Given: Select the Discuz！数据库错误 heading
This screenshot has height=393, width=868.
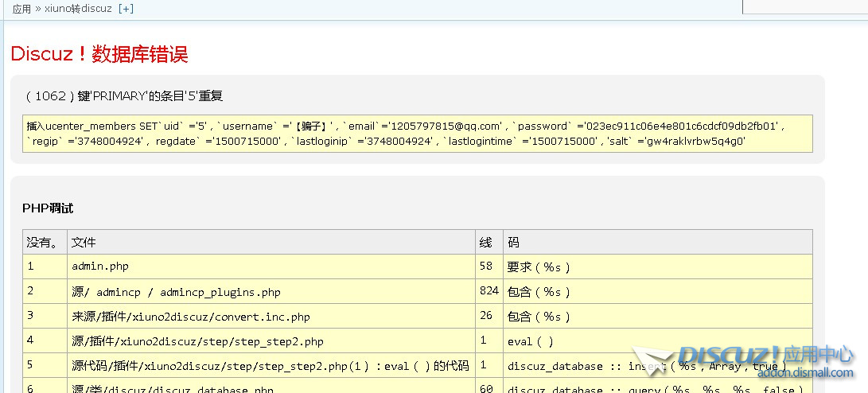Looking at the screenshot, I should point(99,53).
